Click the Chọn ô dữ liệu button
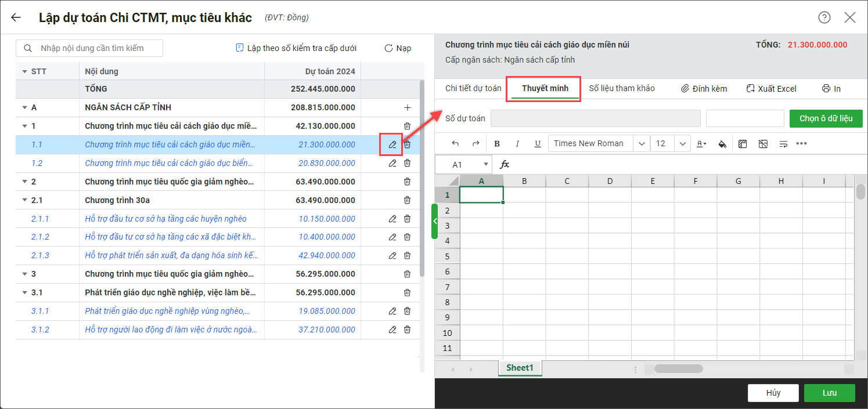Viewport: 868px width, 409px height. (826, 118)
